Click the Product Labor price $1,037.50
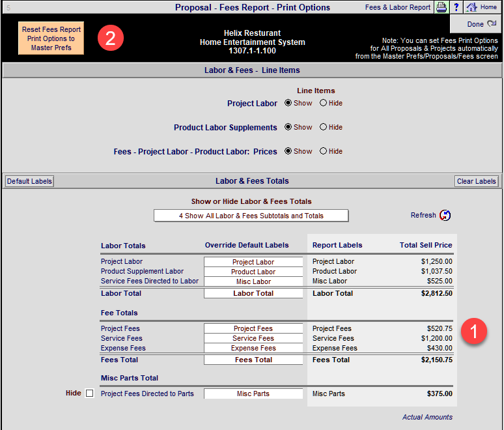Screen dimensions: 504x430 (436, 271)
